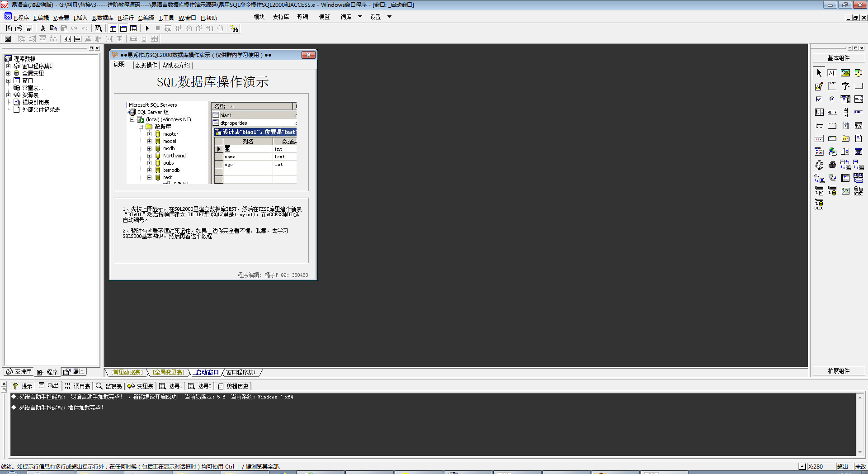
Task: Select the hyperlink globe component icon
Action: [832, 152]
